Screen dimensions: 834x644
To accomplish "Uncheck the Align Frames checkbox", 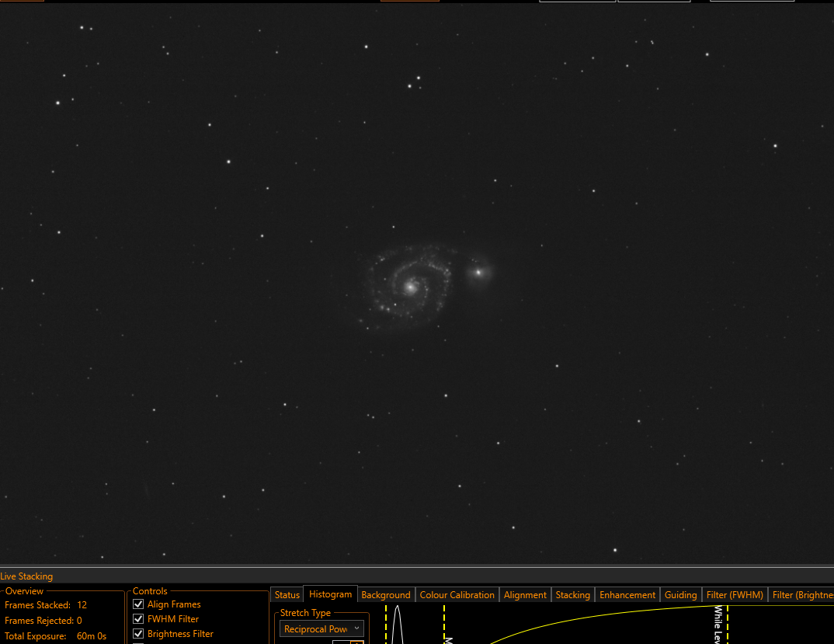I will pyautogui.click(x=138, y=604).
